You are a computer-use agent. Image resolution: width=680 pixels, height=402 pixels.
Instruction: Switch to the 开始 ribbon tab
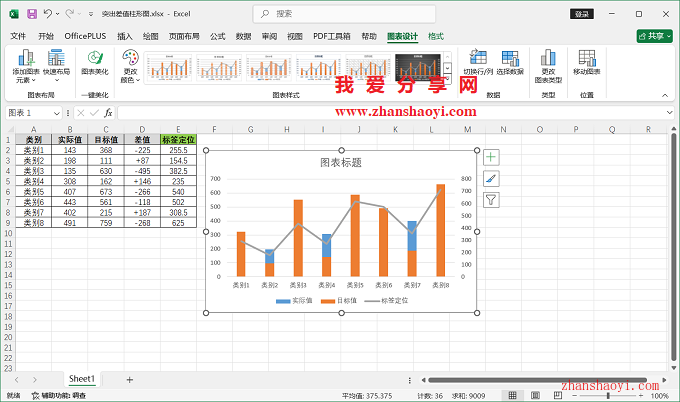pos(46,36)
